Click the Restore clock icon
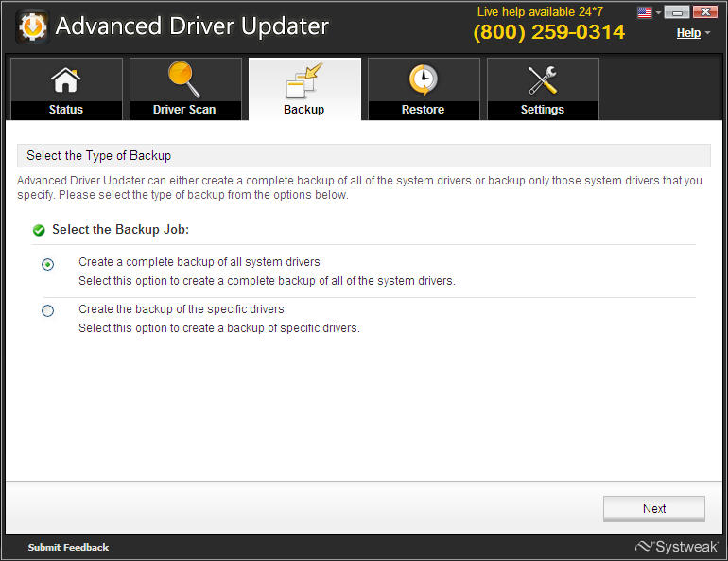Screen dimensions: 728x561 [x=423, y=79]
